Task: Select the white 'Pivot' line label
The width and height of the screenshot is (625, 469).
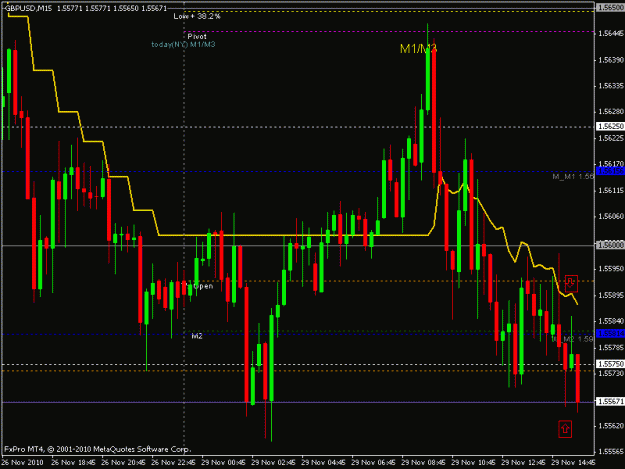Action: pos(197,36)
